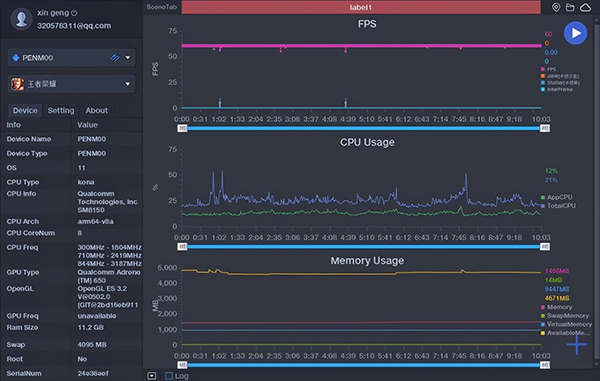Click the panel toggle icon beside Log

152,376
